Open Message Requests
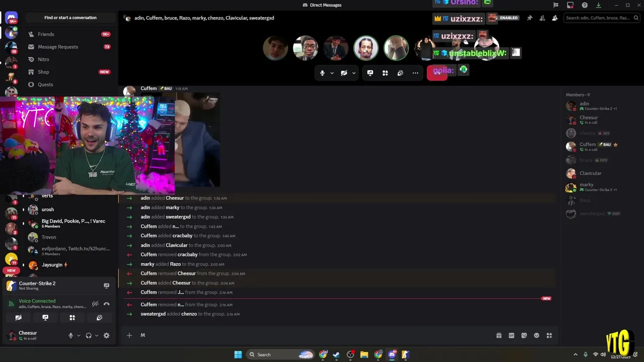Image resolution: width=644 pixels, height=362 pixels. click(x=70, y=47)
